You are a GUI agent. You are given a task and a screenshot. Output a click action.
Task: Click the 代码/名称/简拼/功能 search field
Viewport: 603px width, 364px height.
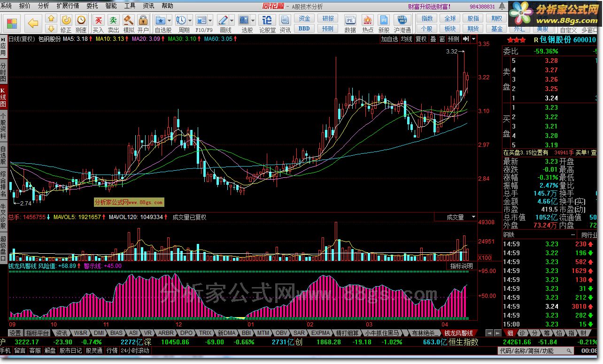(x=535, y=350)
